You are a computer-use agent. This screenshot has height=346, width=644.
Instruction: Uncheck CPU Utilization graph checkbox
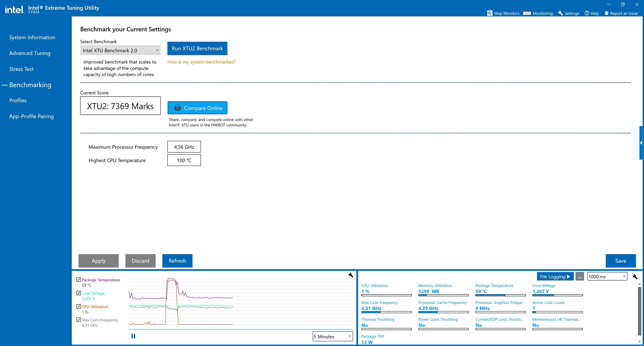coord(78,306)
